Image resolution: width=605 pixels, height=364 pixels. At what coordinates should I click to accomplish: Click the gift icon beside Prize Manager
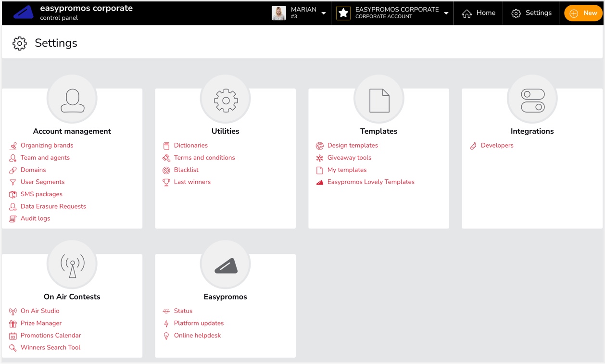click(13, 324)
